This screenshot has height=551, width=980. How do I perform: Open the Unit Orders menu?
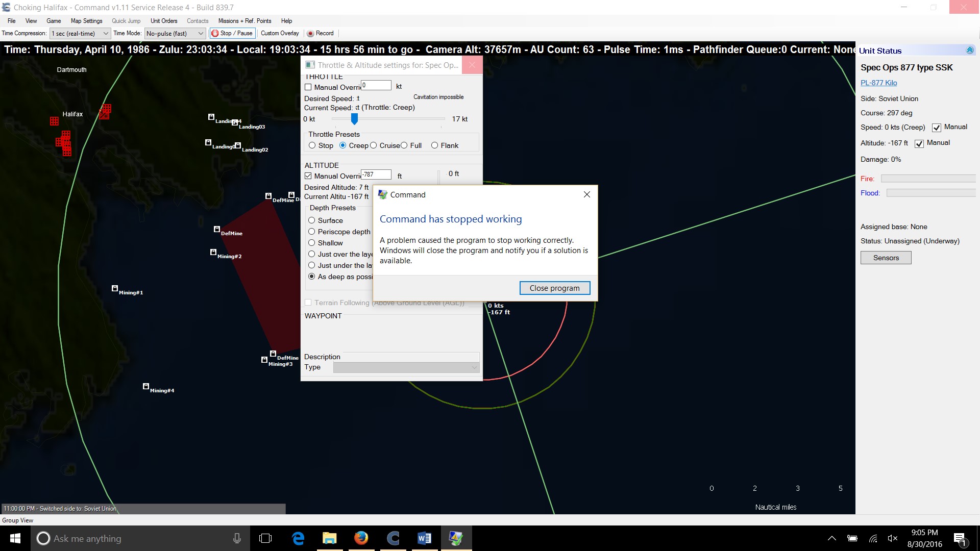pos(164,21)
